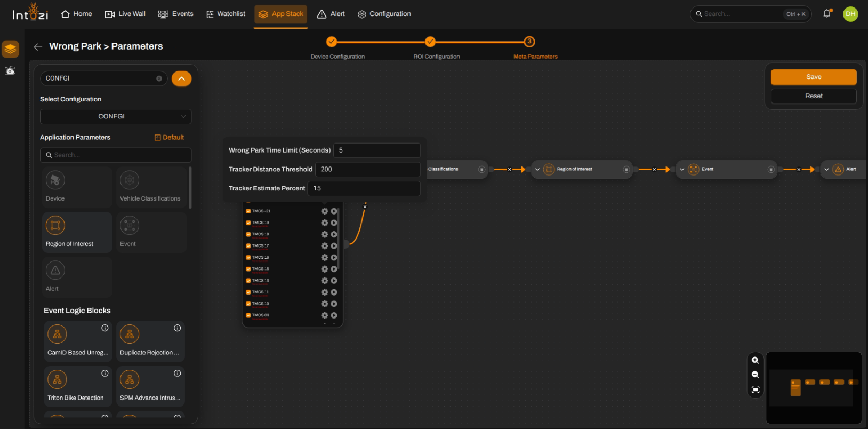Zoom in on the canvas

[755, 360]
